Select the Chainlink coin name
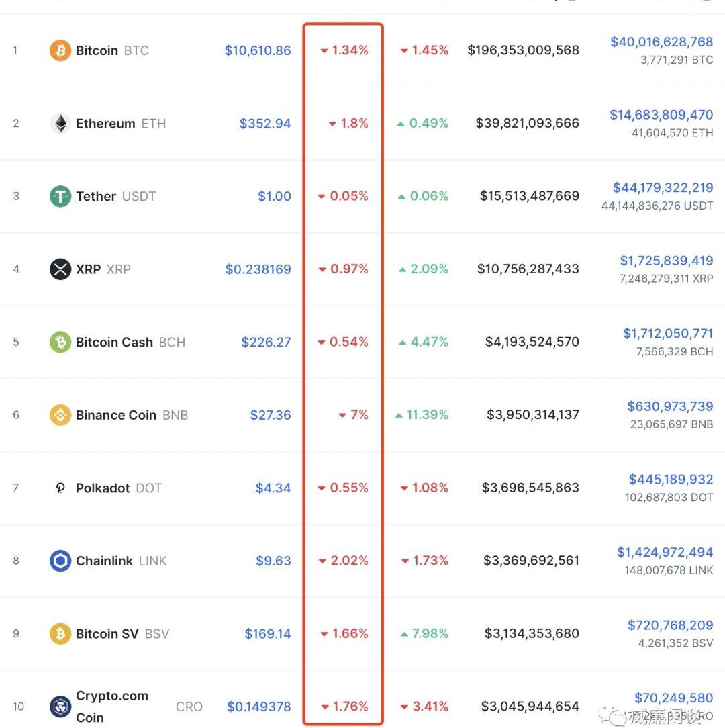 coord(105,561)
